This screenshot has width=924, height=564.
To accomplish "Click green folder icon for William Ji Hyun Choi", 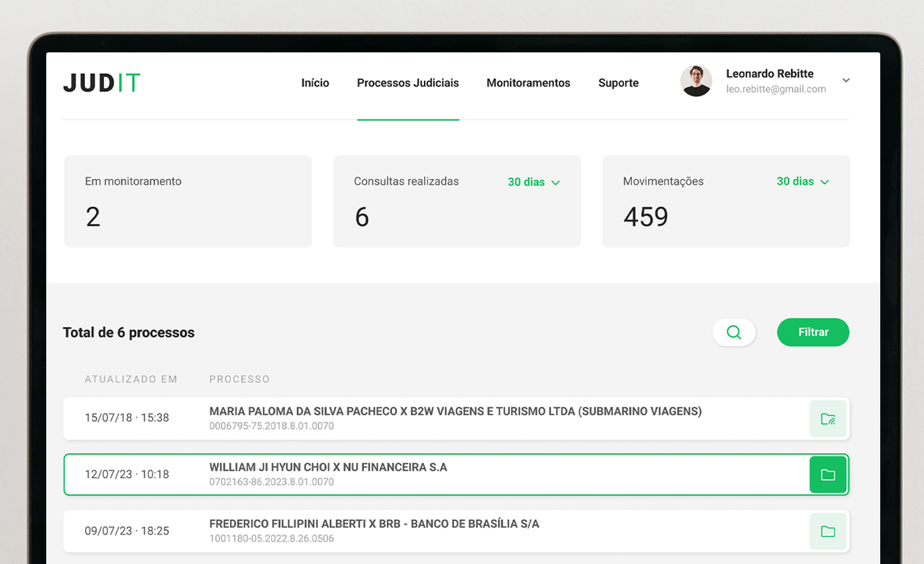I will pyautogui.click(x=828, y=475).
